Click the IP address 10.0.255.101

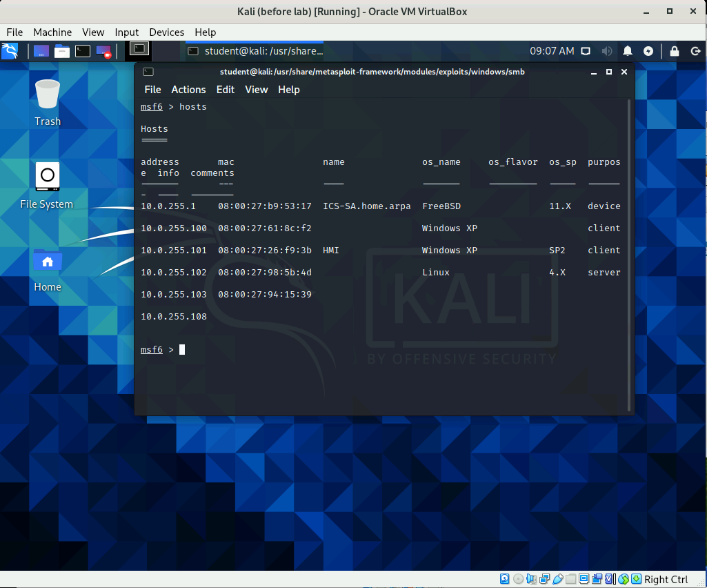tap(174, 251)
